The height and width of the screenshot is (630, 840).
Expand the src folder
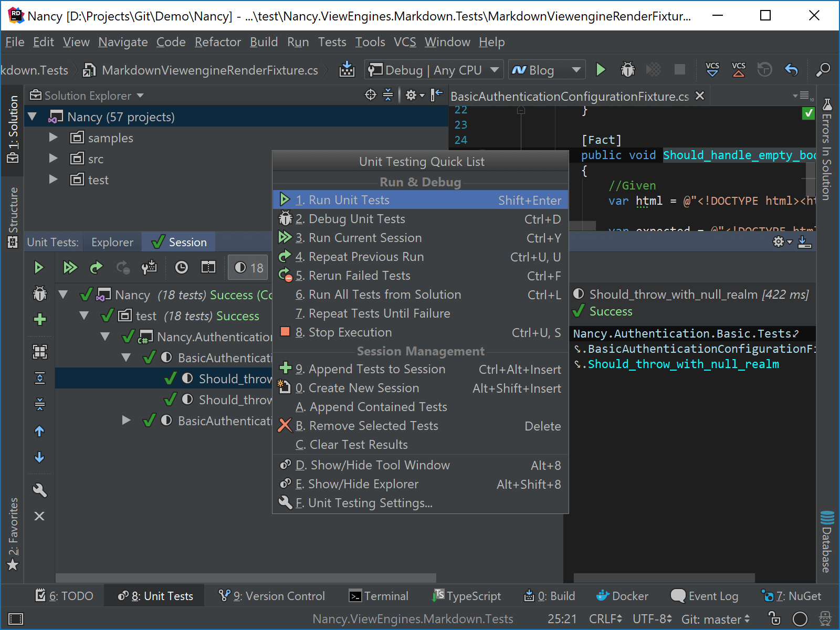53,158
